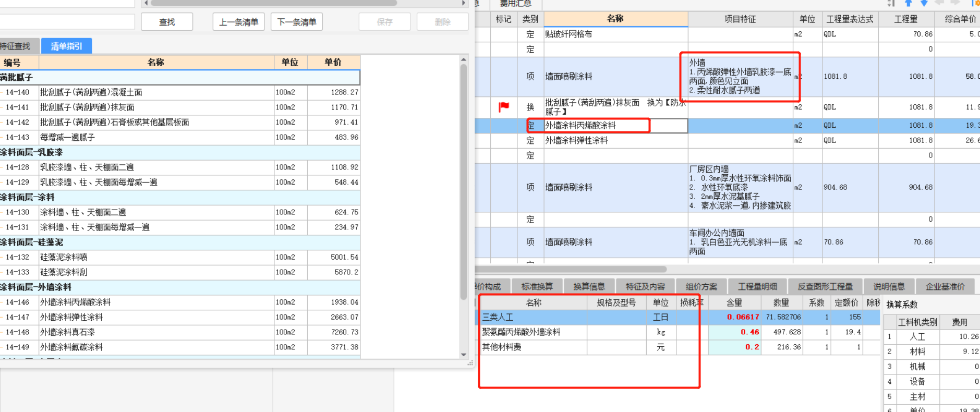Click the 贴玻纤网格布 row in items table
This screenshot has width=980, height=412.
coord(727,34)
